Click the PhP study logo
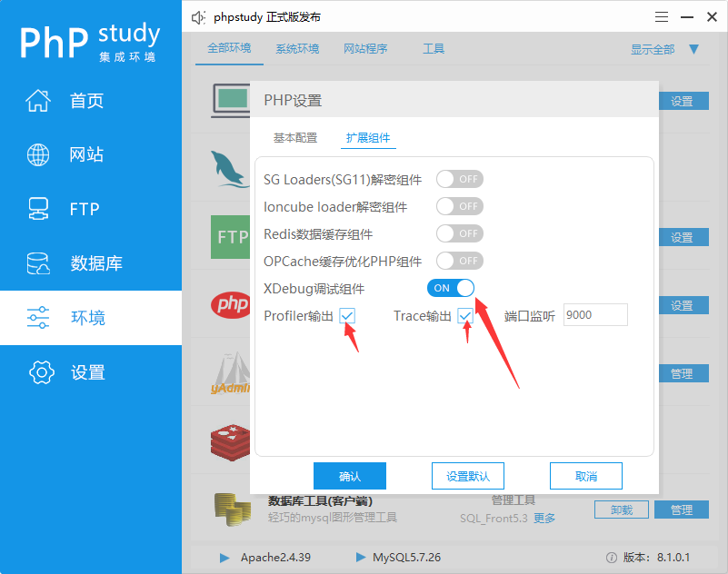728x574 pixels. (x=90, y=42)
